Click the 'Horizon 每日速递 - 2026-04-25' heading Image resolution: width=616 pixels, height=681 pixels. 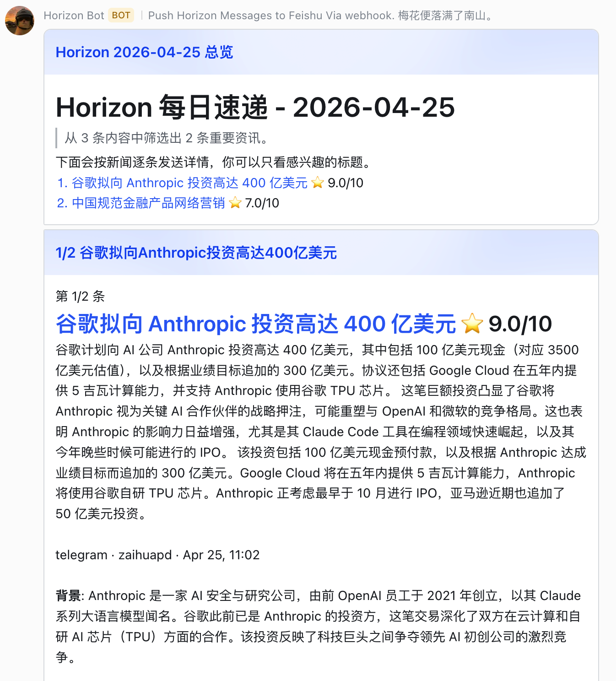click(x=255, y=108)
